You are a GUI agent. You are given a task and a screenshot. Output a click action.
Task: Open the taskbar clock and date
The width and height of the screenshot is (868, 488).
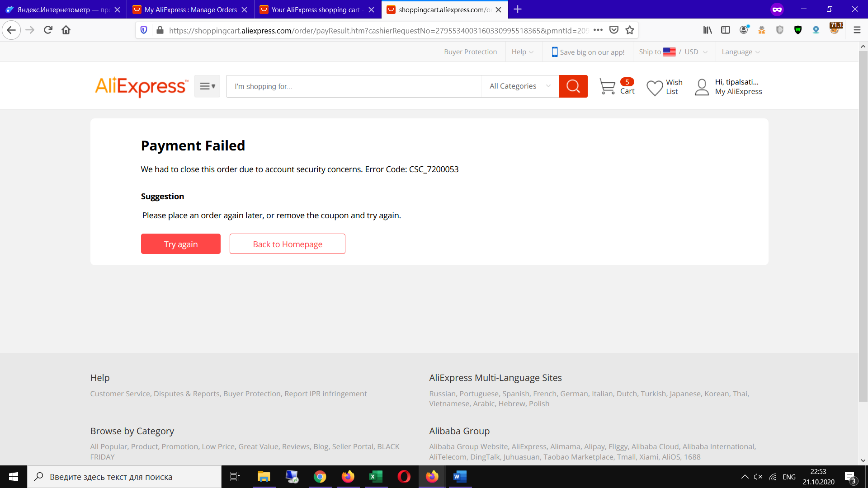pos(818,477)
